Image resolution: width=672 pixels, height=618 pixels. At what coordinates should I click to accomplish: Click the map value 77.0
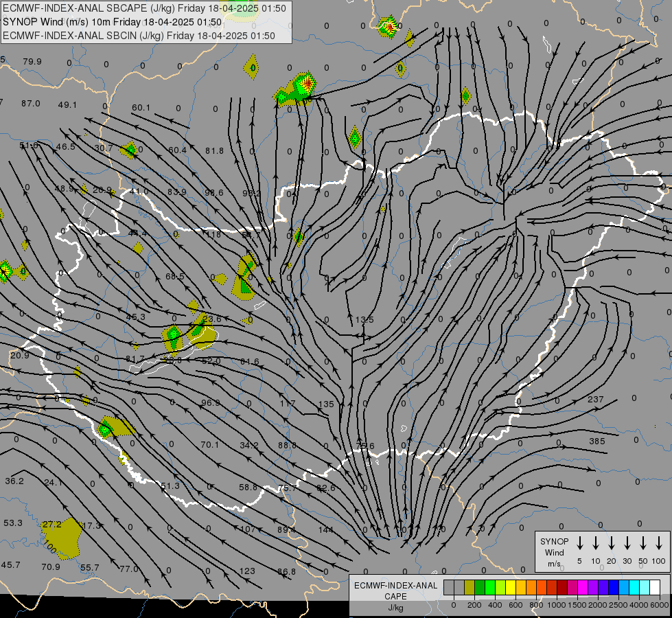(129, 569)
